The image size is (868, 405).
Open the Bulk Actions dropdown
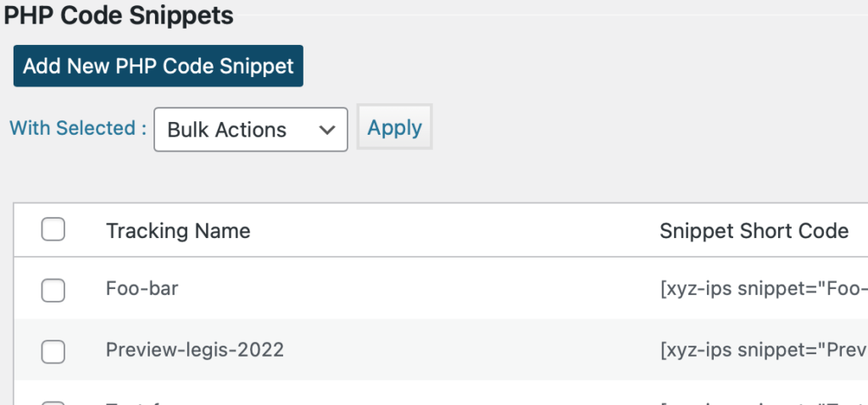(x=251, y=130)
